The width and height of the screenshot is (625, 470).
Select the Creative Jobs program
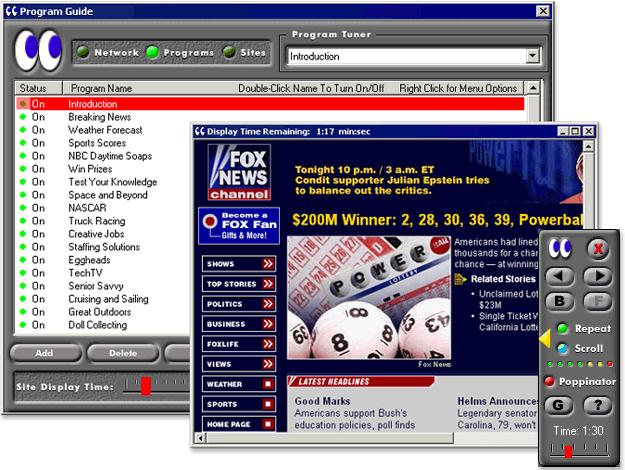pyautogui.click(x=96, y=234)
